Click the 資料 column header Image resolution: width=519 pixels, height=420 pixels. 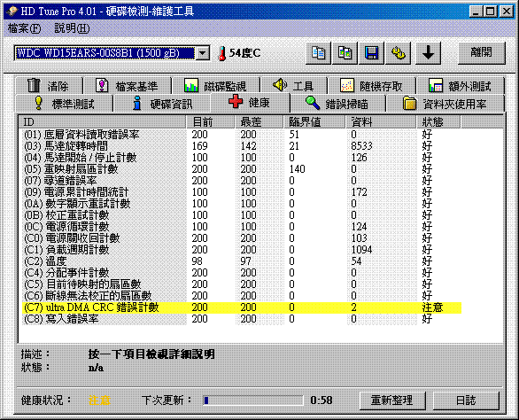(381, 122)
